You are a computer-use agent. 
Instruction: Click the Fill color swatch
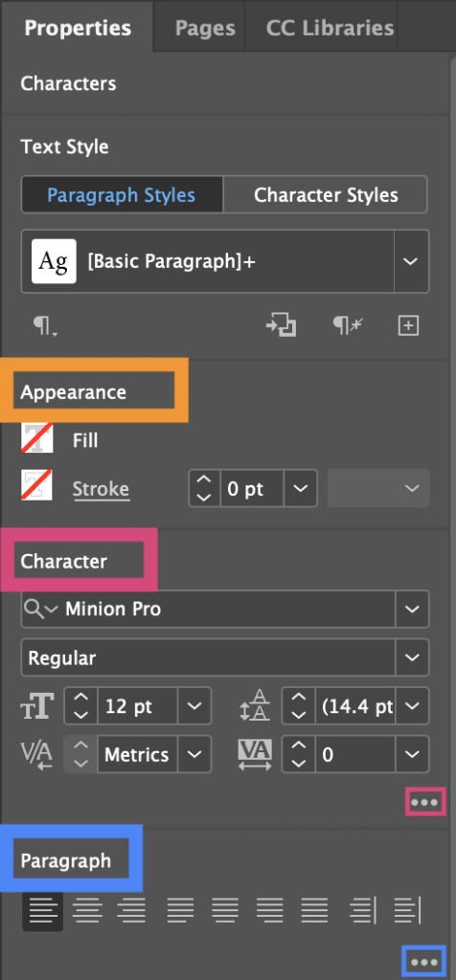coord(37,437)
